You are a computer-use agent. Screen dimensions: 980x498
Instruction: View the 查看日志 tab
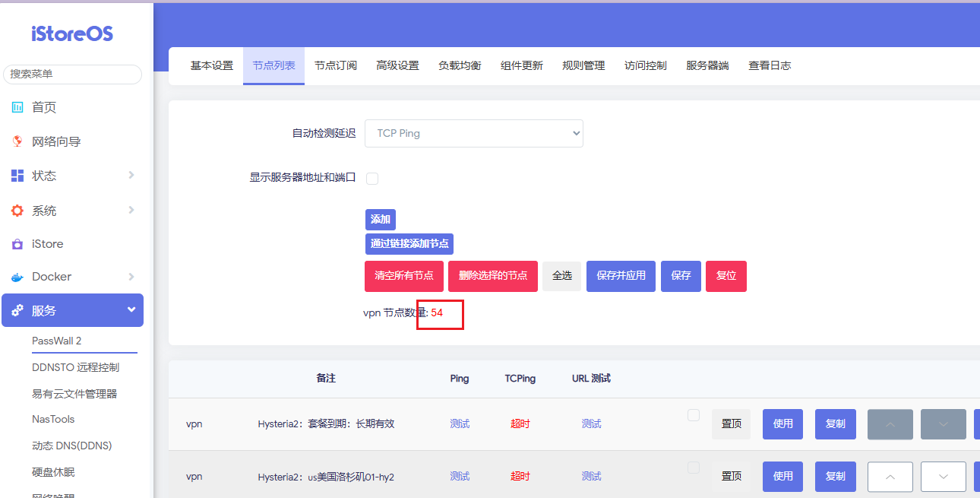coord(770,65)
